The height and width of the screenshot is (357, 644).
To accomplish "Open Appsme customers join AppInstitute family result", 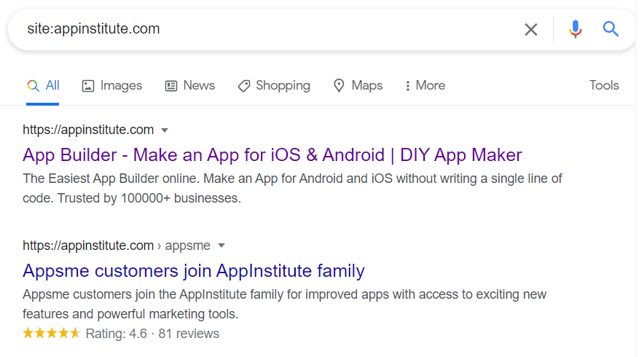I will click(x=194, y=271).
